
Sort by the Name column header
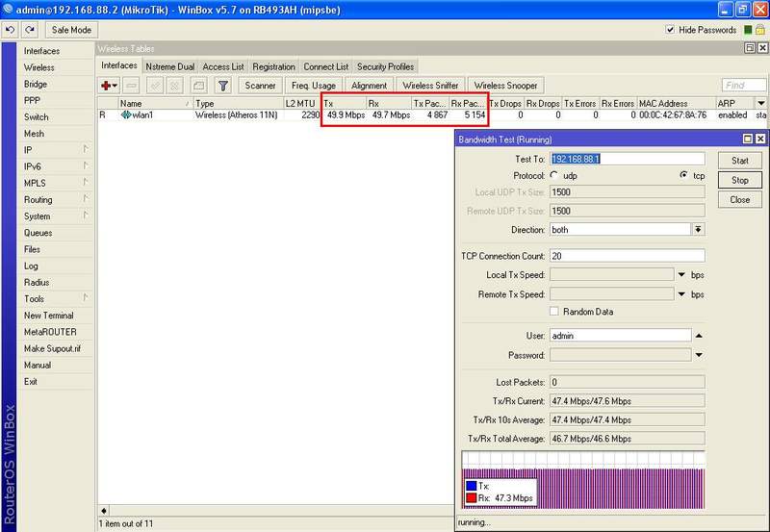155,103
